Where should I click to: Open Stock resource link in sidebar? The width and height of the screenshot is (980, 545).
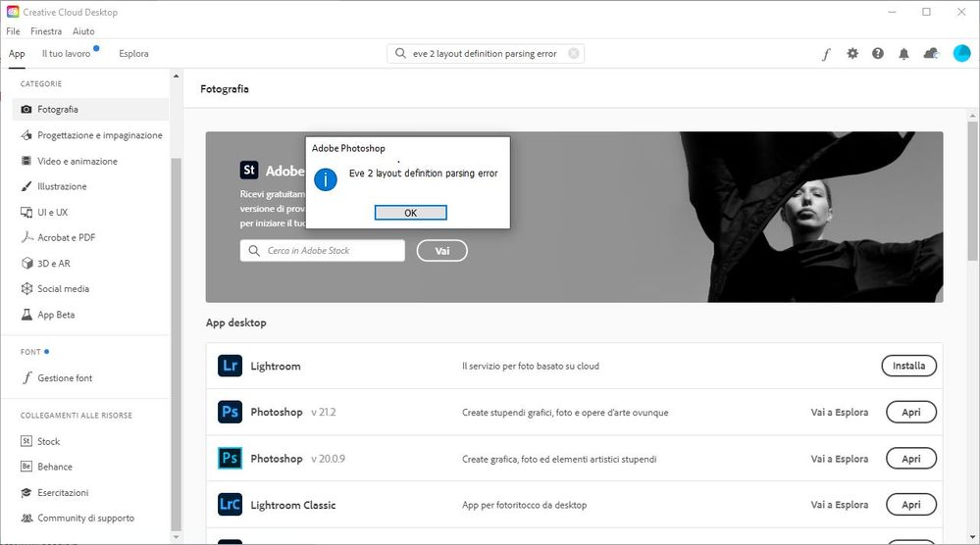coord(90,441)
